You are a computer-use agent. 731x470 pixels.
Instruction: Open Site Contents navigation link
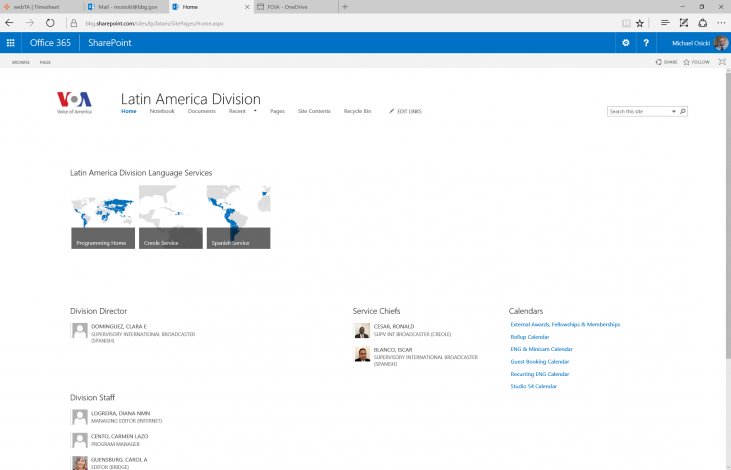(314, 111)
